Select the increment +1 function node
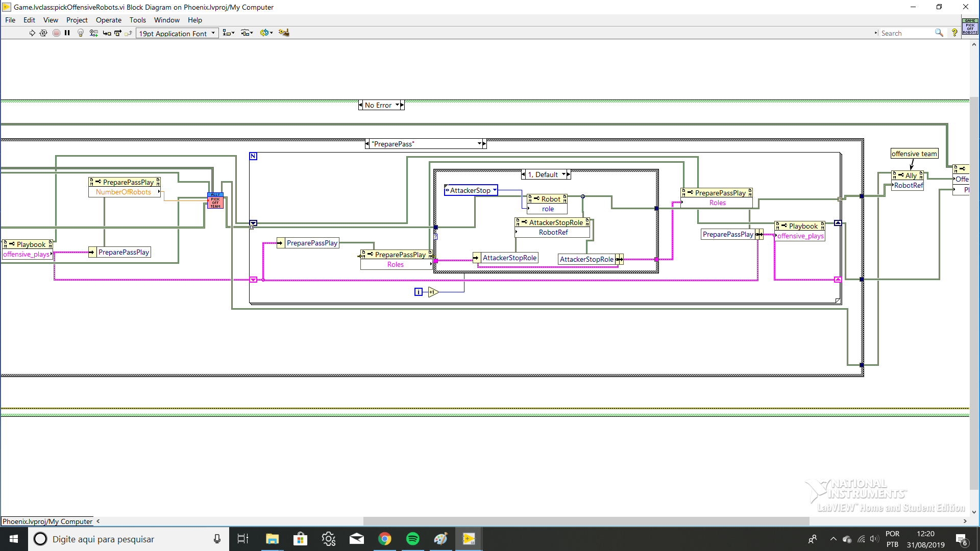The height and width of the screenshot is (551, 980). point(433,292)
